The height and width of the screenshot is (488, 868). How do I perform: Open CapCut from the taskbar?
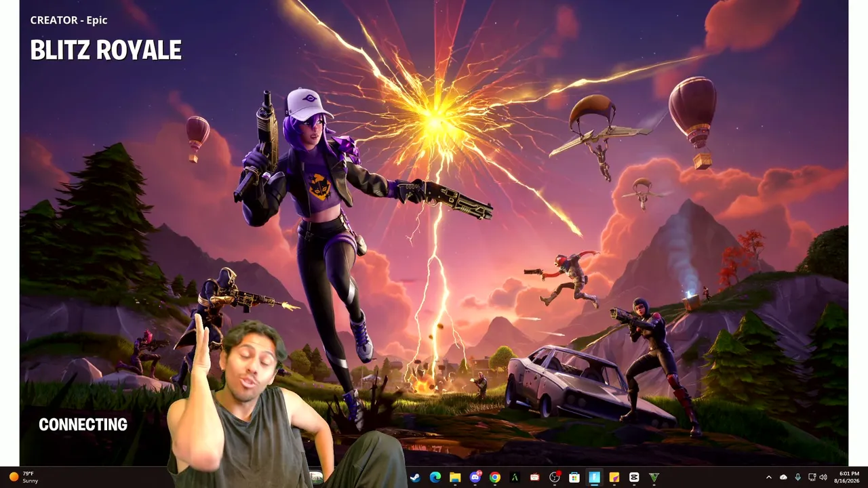pos(634,478)
